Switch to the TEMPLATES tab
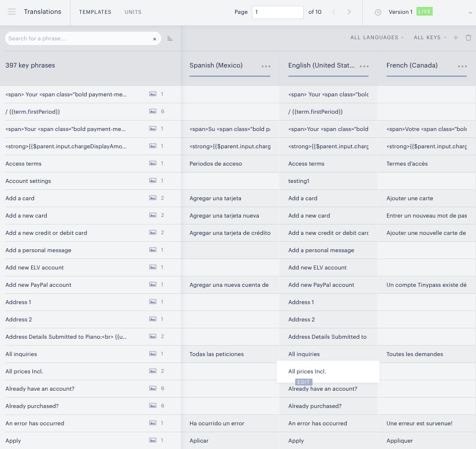The width and height of the screenshot is (476, 449). pos(95,12)
